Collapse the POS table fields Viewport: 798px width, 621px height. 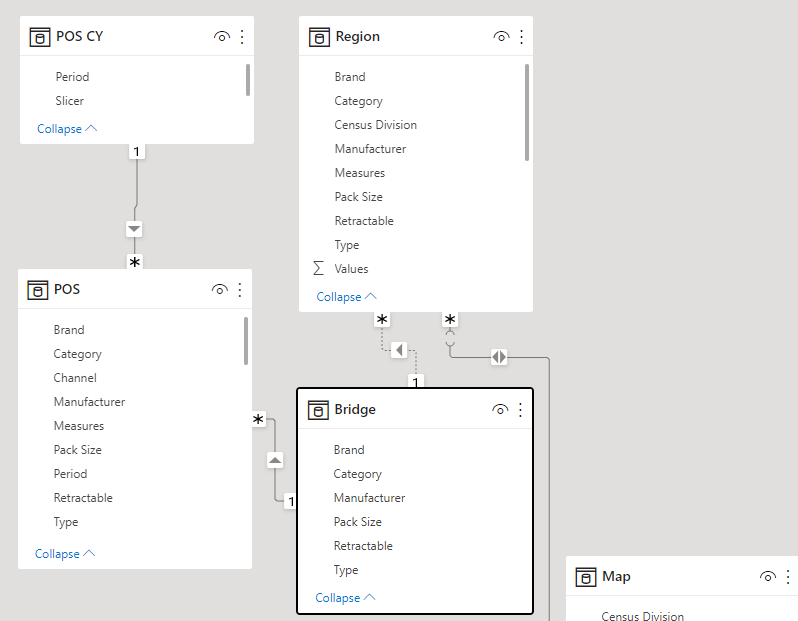[x=65, y=554]
